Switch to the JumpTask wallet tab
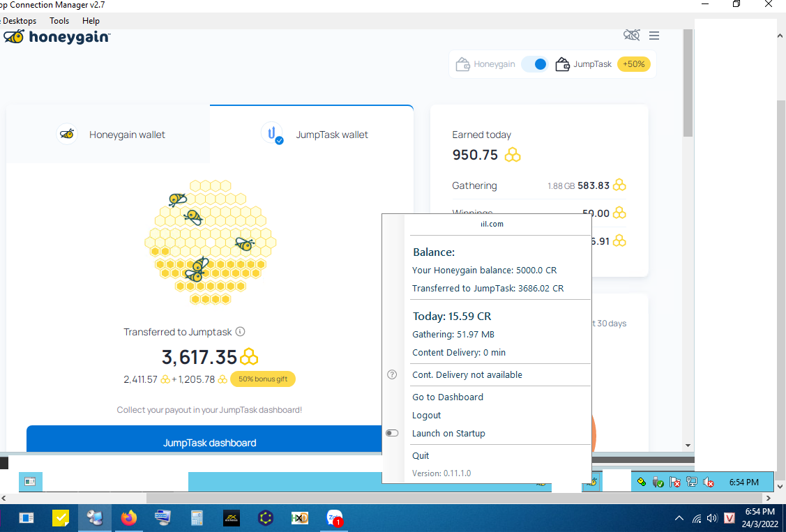The width and height of the screenshot is (786, 532). (x=315, y=135)
